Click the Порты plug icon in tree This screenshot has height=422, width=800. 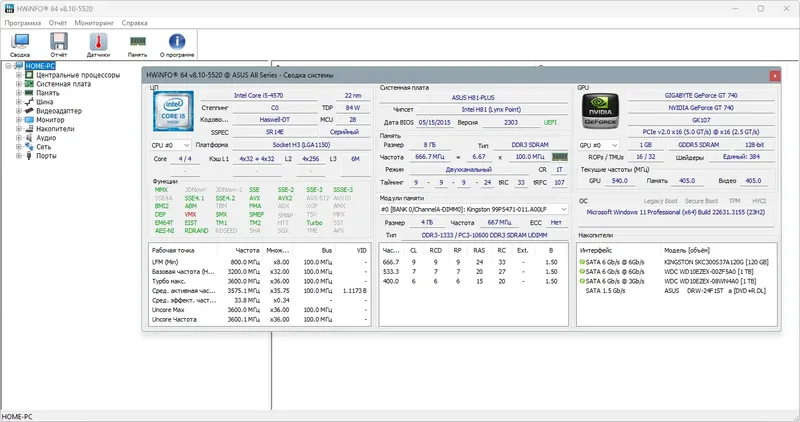pos(29,156)
